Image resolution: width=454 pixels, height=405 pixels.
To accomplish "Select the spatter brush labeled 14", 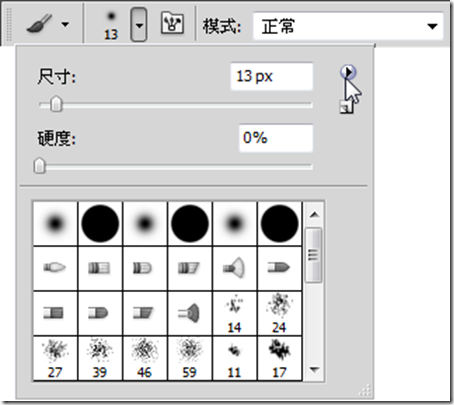I will 235,313.
